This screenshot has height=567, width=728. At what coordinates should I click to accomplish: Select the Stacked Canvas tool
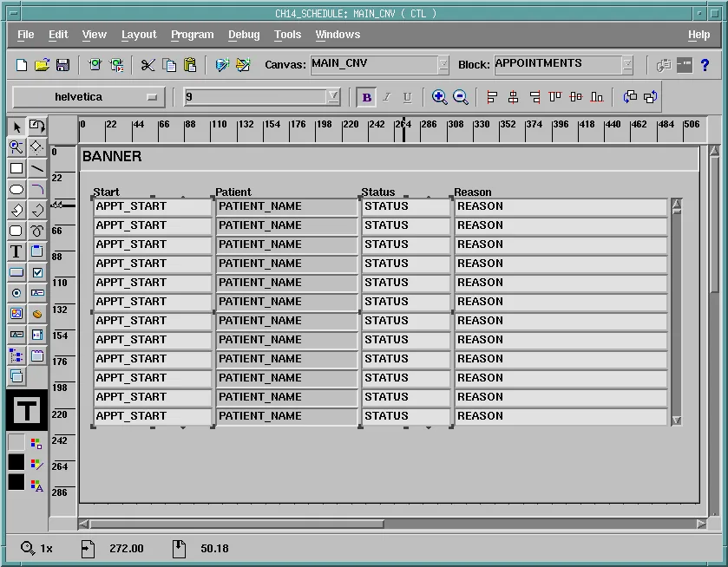point(16,376)
